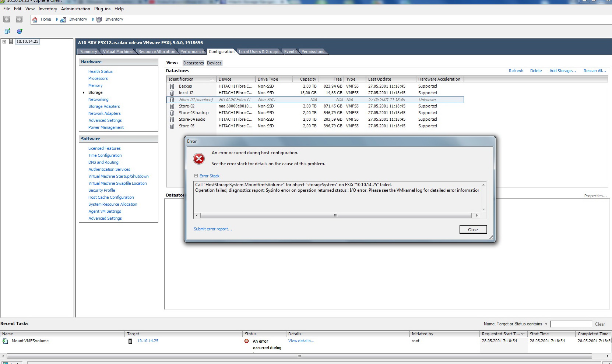Switch to the Events tab

click(290, 52)
